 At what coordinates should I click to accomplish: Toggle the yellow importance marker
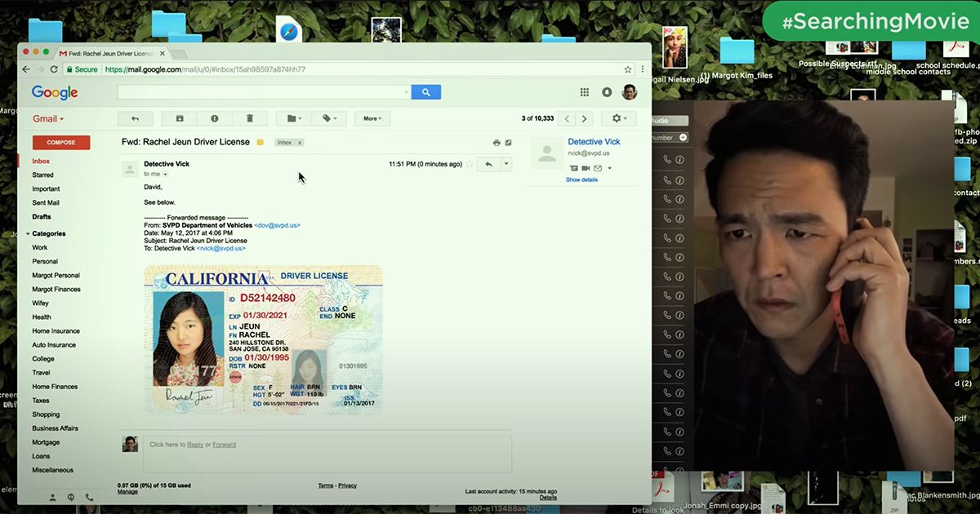[261, 142]
